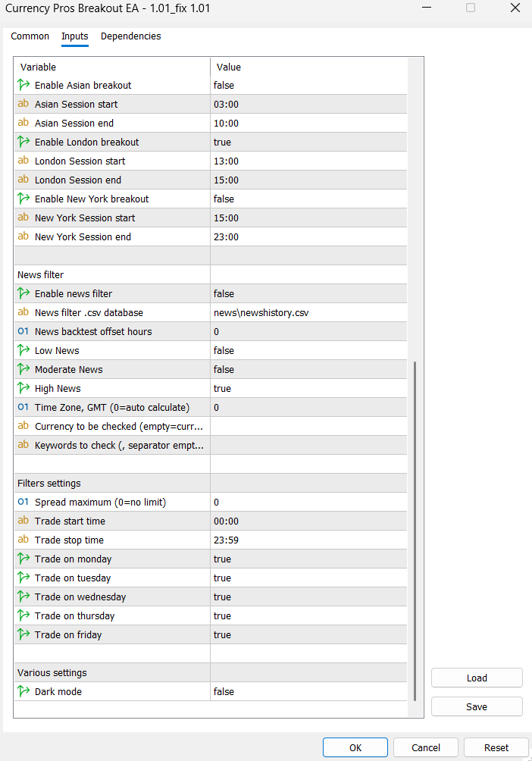Switch to the Common tab
This screenshot has width=532, height=761.
click(30, 36)
